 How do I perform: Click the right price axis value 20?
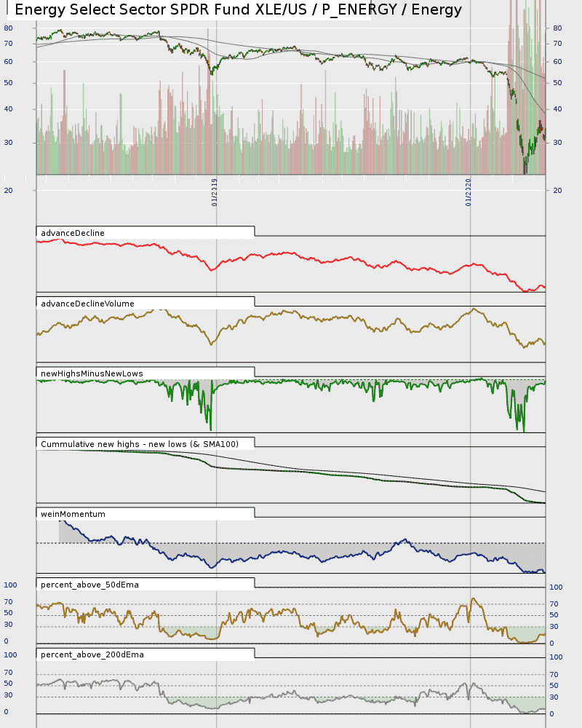pyautogui.click(x=557, y=190)
